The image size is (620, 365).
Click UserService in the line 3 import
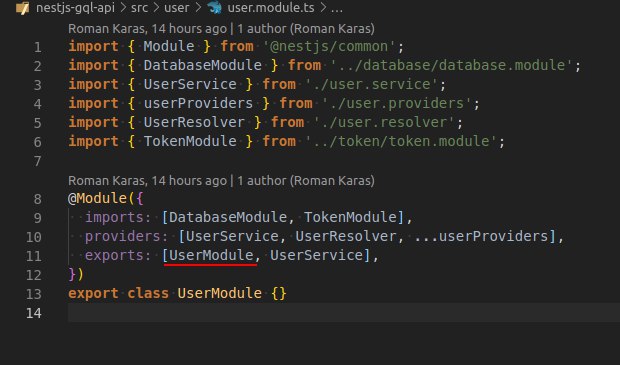[190, 84]
